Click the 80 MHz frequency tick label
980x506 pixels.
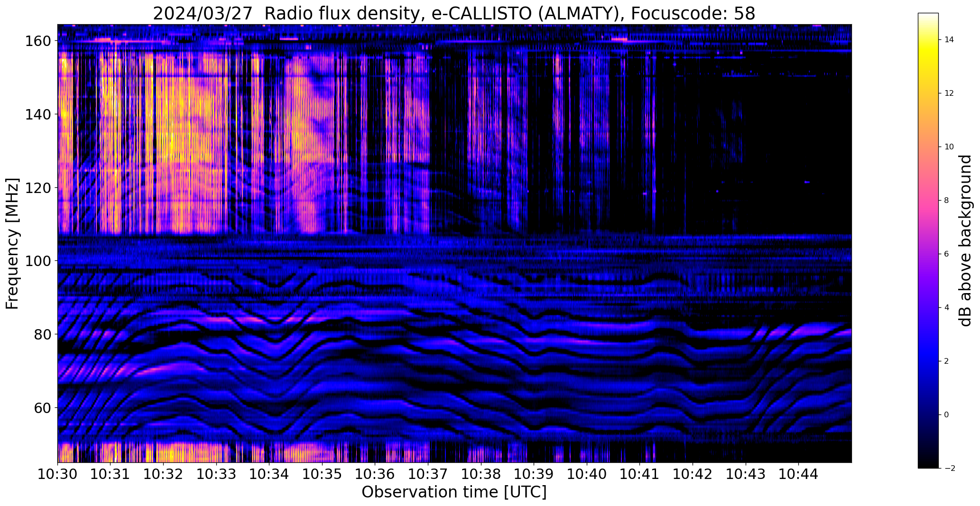coord(42,334)
